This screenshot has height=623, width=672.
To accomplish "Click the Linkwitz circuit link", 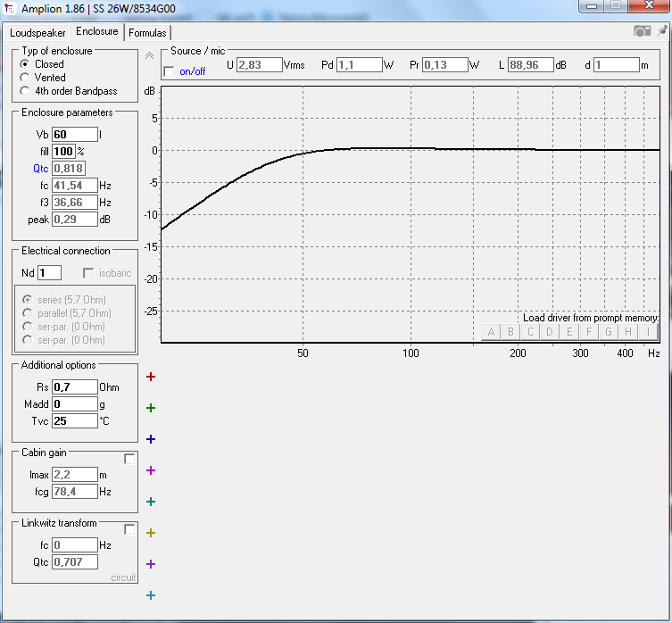I will (x=123, y=577).
